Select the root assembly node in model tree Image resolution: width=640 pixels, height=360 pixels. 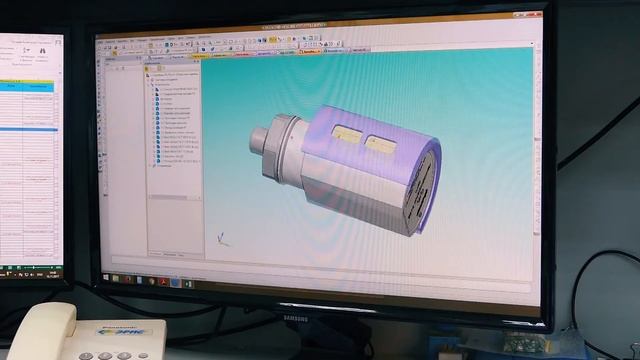coord(173,74)
